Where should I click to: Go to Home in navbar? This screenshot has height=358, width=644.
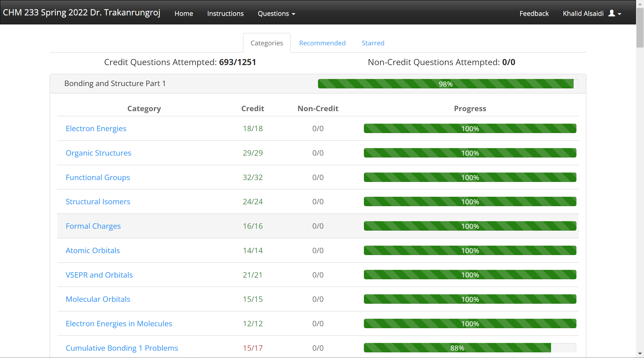coord(184,13)
